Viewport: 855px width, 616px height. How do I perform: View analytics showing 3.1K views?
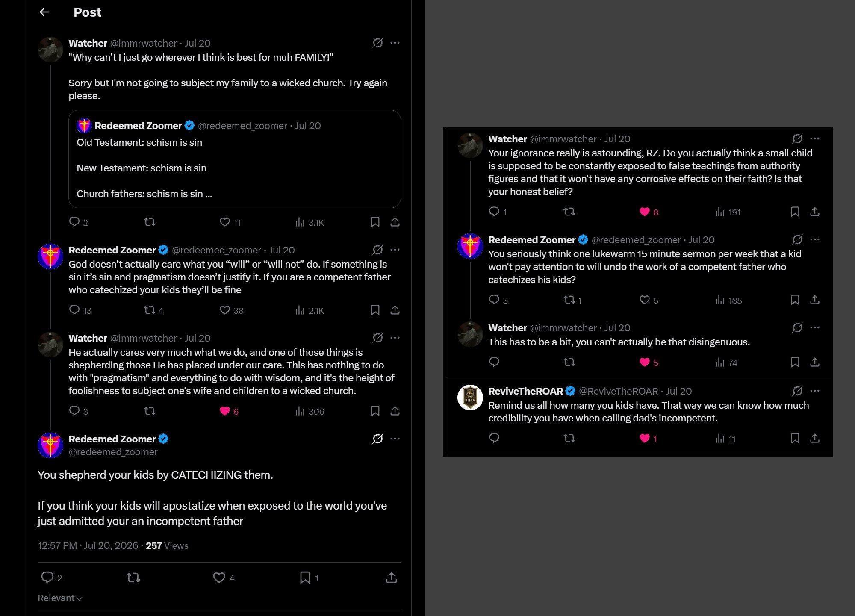pos(310,222)
